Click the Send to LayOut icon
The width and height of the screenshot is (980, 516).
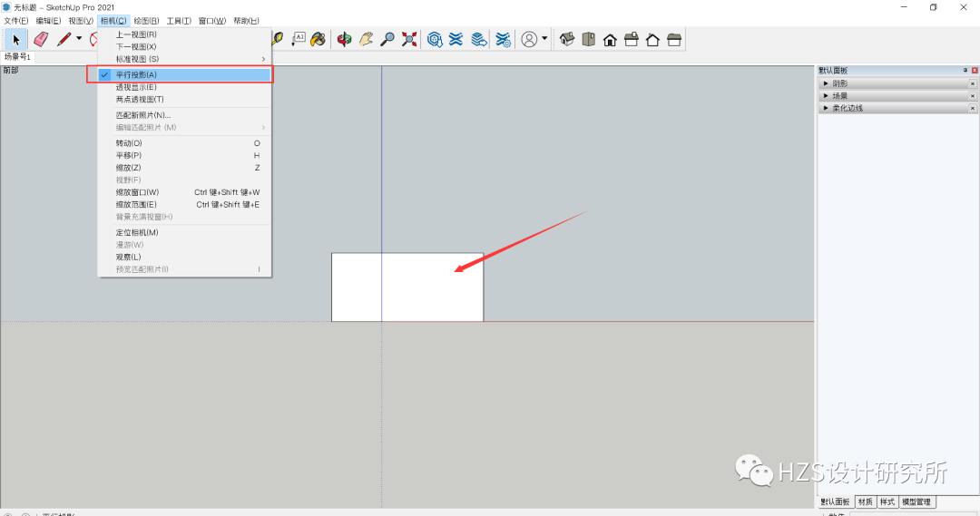tap(479, 39)
